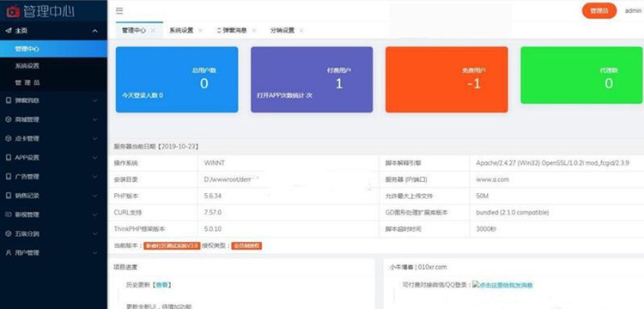644x309 pixels.
Task: Click the red TV logo icon
Action: (x=13, y=11)
